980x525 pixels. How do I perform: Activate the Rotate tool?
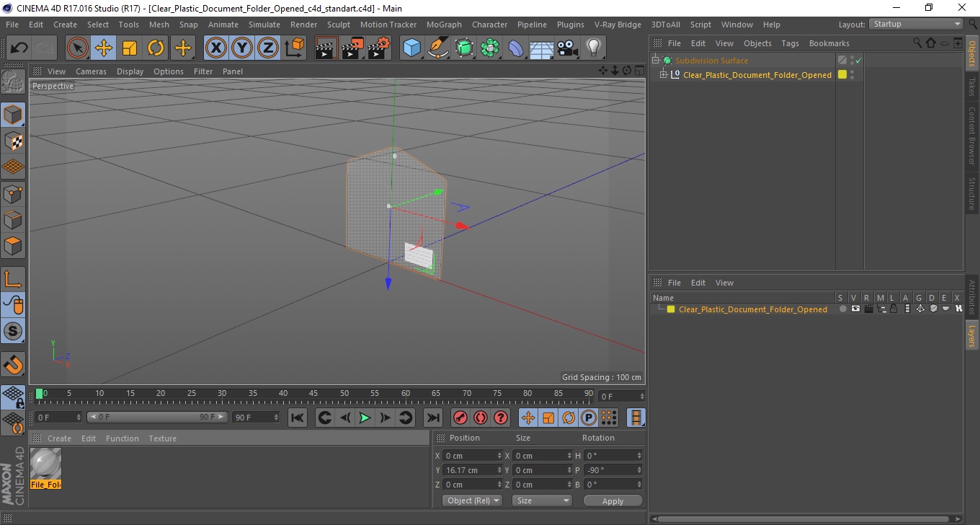click(156, 48)
